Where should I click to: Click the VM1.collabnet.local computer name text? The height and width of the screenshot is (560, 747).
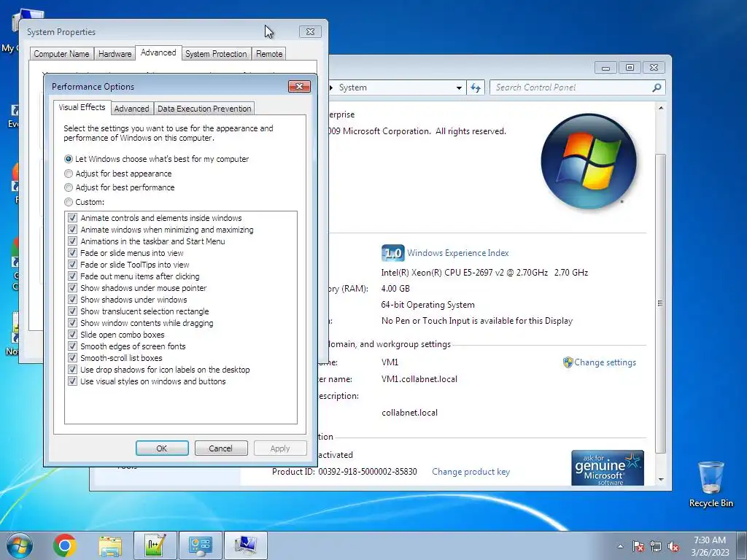(x=419, y=379)
